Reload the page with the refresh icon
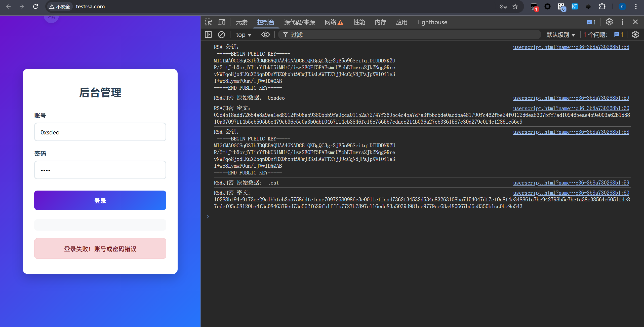The height and width of the screenshot is (327, 644). tap(35, 7)
